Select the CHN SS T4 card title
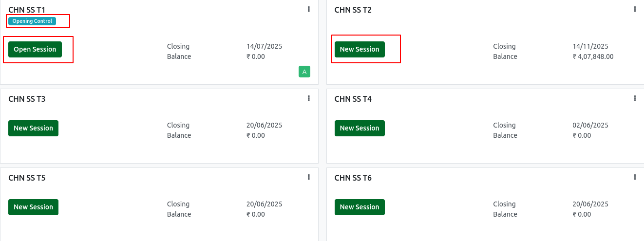This screenshot has height=241, width=644. pyautogui.click(x=353, y=99)
